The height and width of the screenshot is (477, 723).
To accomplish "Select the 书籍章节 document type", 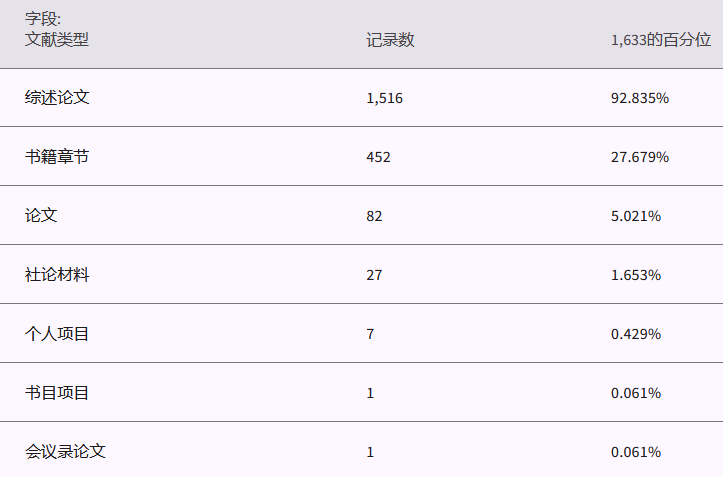I will point(57,157).
